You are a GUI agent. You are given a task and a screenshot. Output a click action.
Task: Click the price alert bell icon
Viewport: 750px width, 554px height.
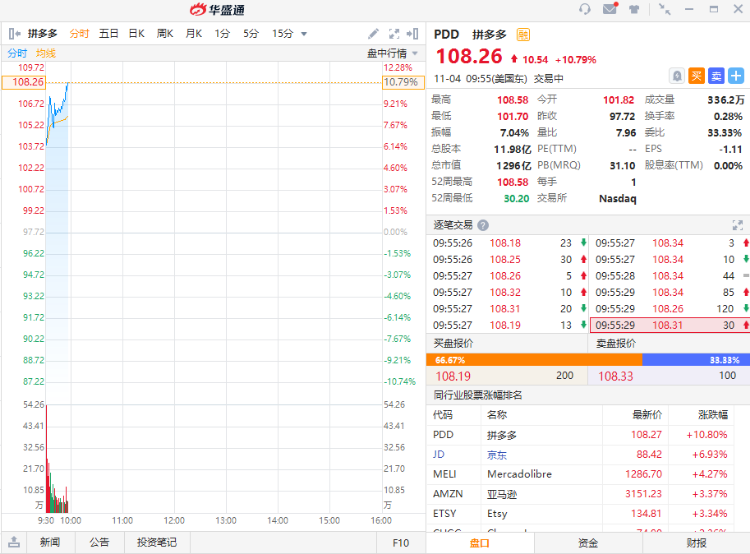tap(677, 75)
